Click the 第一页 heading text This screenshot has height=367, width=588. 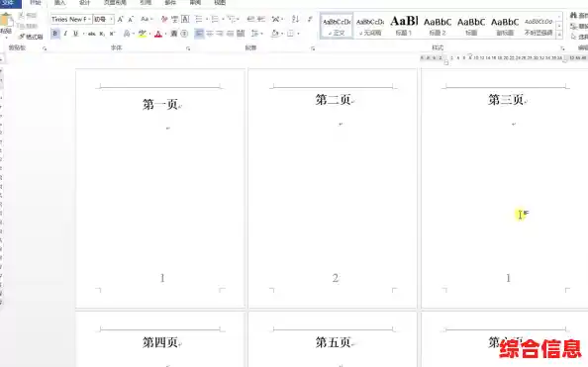pos(160,104)
